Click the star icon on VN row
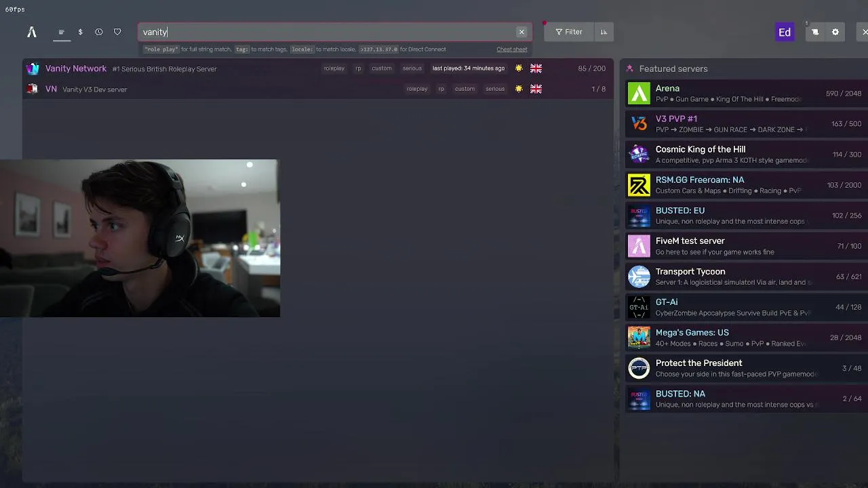This screenshot has width=868, height=488. 519,89
